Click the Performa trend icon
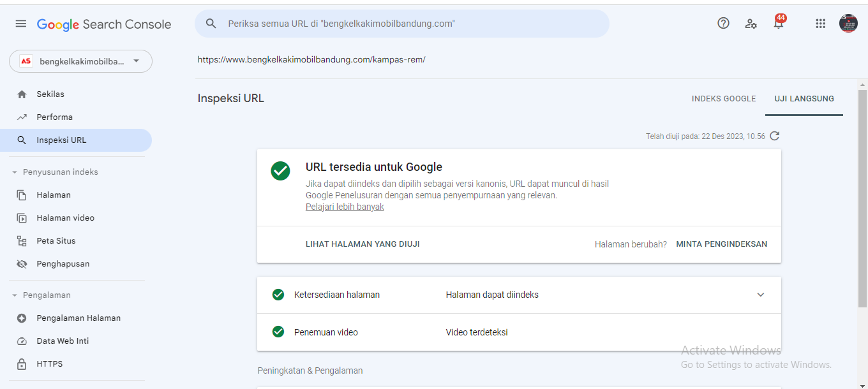Viewport: 868px width, 389px height. pyautogui.click(x=22, y=117)
